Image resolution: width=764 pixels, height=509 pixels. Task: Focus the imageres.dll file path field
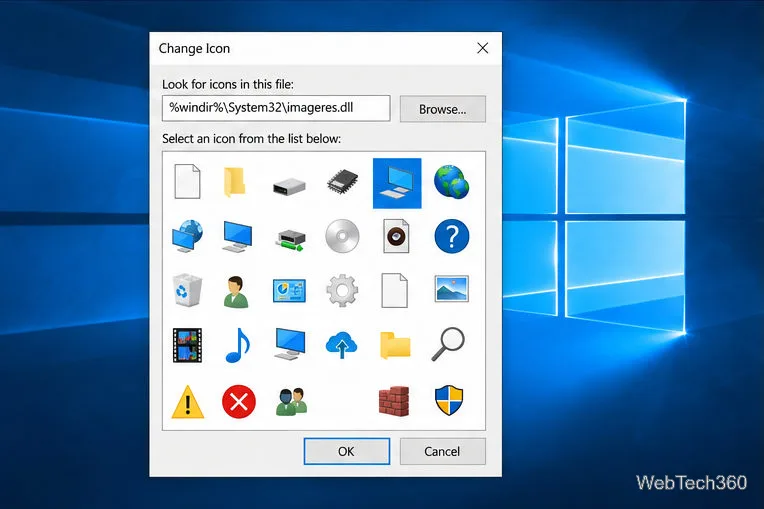pos(276,108)
